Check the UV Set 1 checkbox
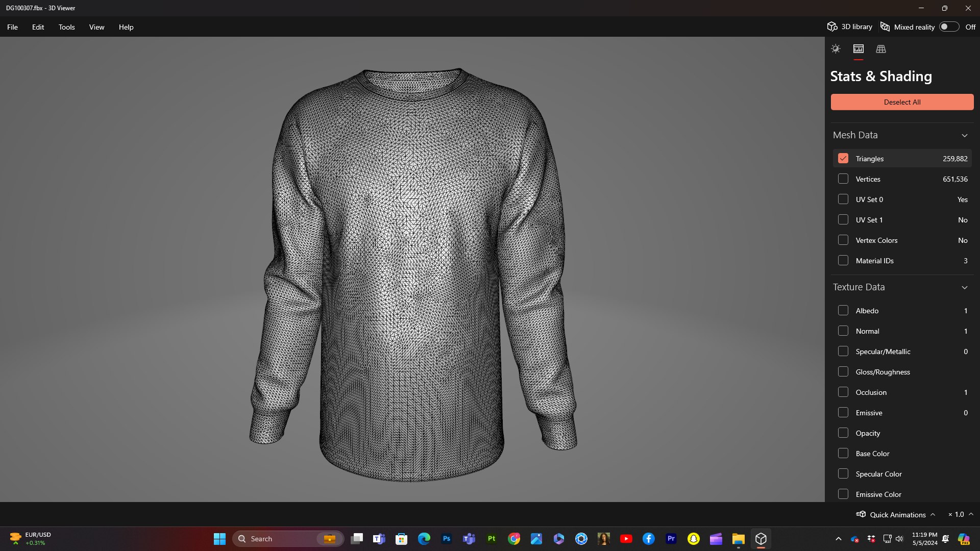The height and width of the screenshot is (551, 980). [x=843, y=220]
